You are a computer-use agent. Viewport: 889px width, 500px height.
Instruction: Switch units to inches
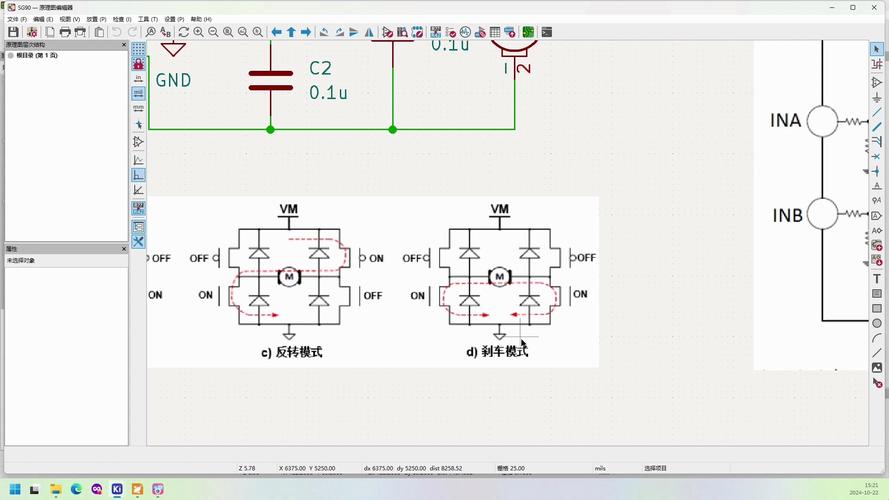(x=138, y=78)
